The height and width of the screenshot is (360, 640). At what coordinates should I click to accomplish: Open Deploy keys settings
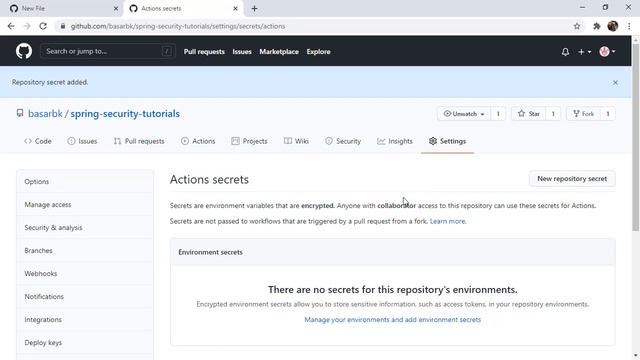click(x=85, y=342)
